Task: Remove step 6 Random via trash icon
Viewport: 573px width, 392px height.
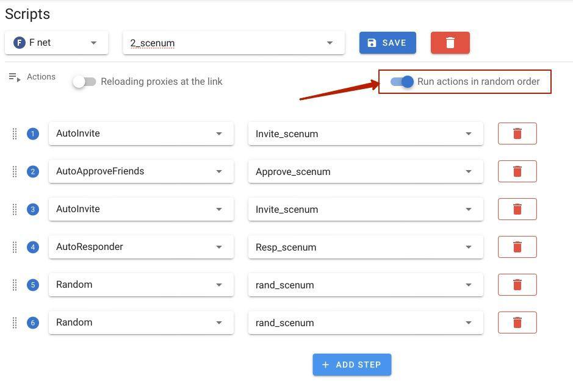Action: coord(517,323)
